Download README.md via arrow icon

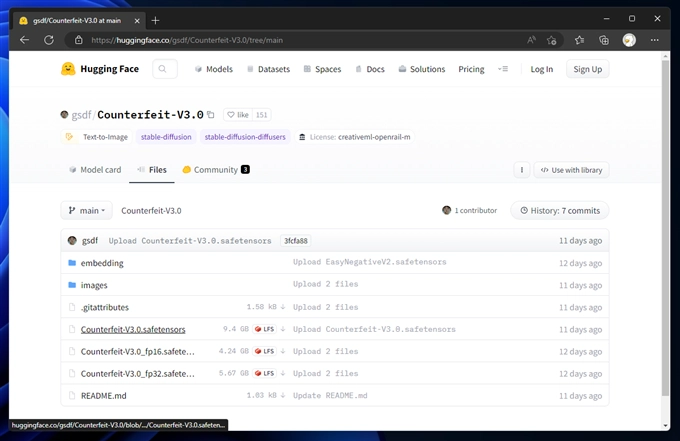click(x=283, y=395)
